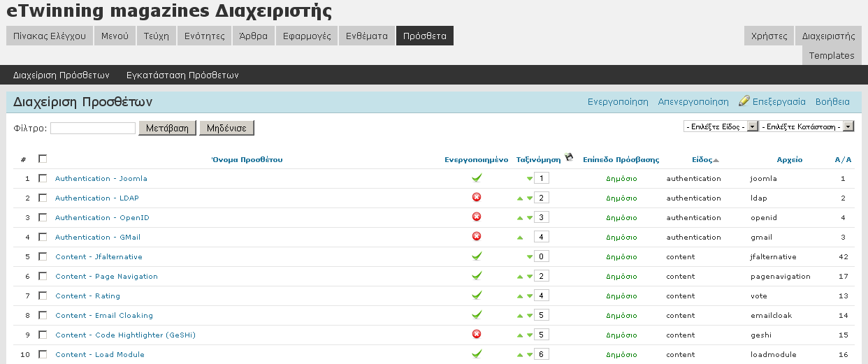Click the enabled checkmark for Content - Rating
The width and height of the screenshot is (868, 364).
coord(477,296)
